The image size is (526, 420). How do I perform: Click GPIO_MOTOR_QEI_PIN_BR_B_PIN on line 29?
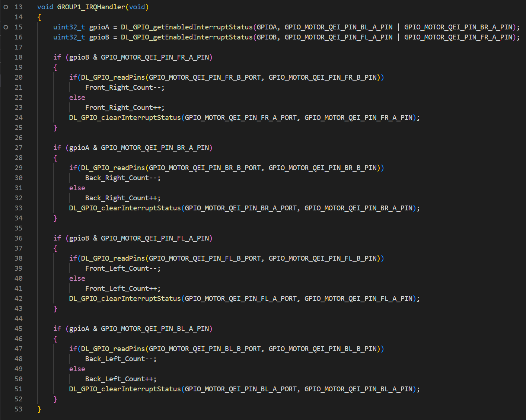coord(323,168)
